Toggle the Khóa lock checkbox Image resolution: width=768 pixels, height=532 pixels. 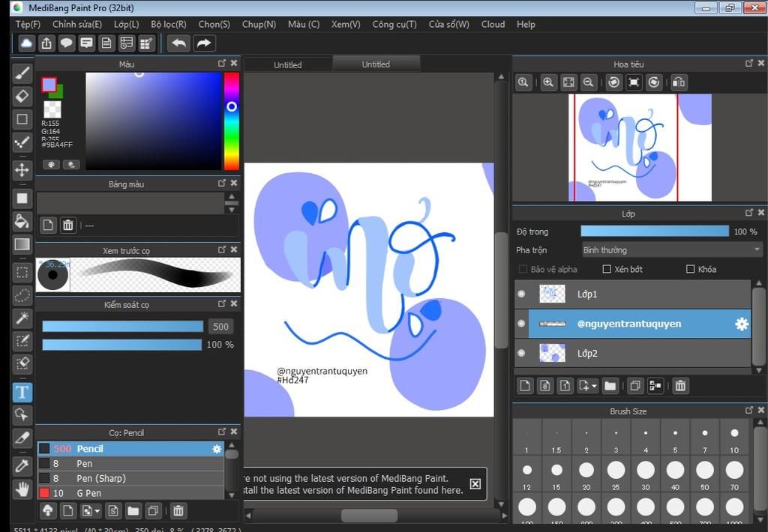click(691, 269)
